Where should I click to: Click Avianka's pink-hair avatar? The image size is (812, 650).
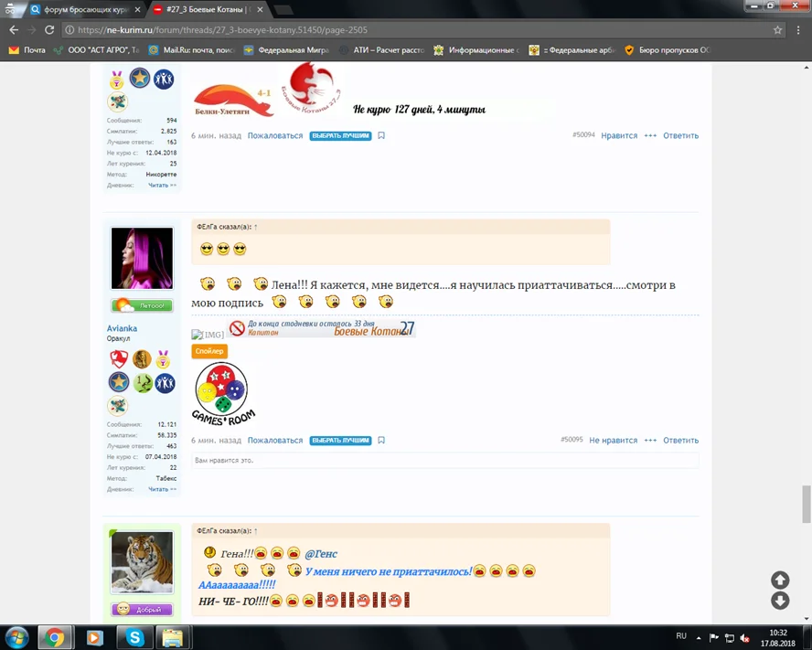142,258
